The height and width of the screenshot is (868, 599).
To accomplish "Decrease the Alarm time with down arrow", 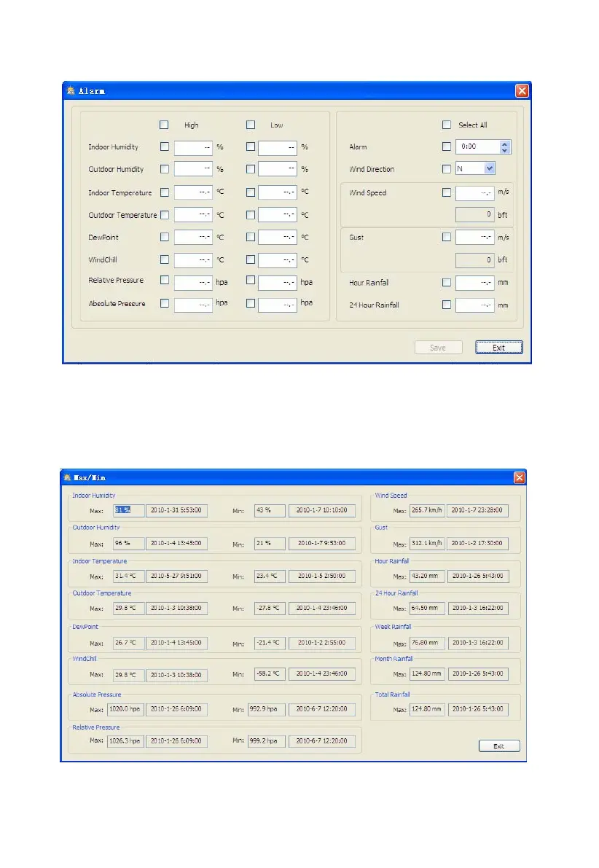I will 504,150.
